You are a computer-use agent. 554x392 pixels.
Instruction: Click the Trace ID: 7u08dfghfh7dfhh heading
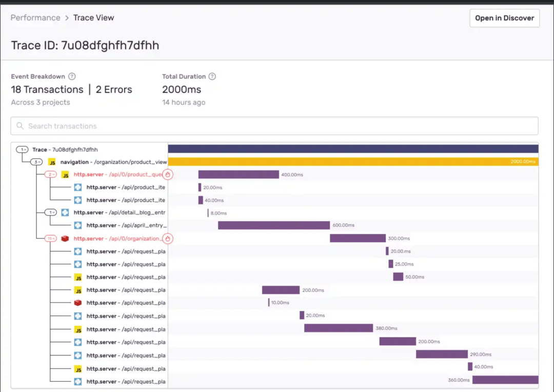85,45
